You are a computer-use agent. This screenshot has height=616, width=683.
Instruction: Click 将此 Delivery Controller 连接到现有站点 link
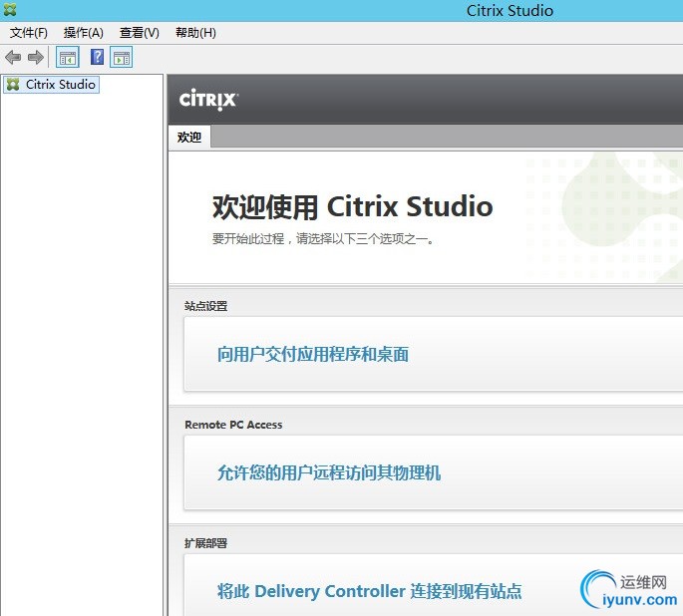pyautogui.click(x=369, y=591)
